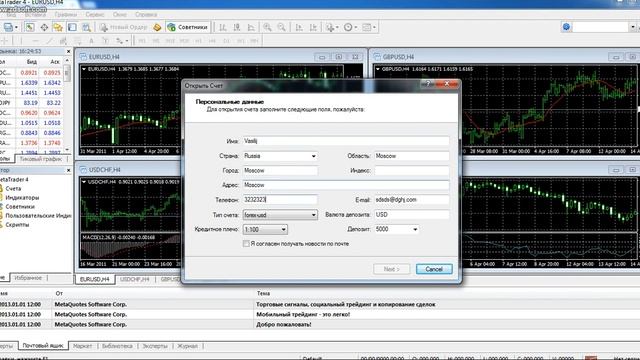
Task: Toggle the chart shift icon
Action: [313, 27]
